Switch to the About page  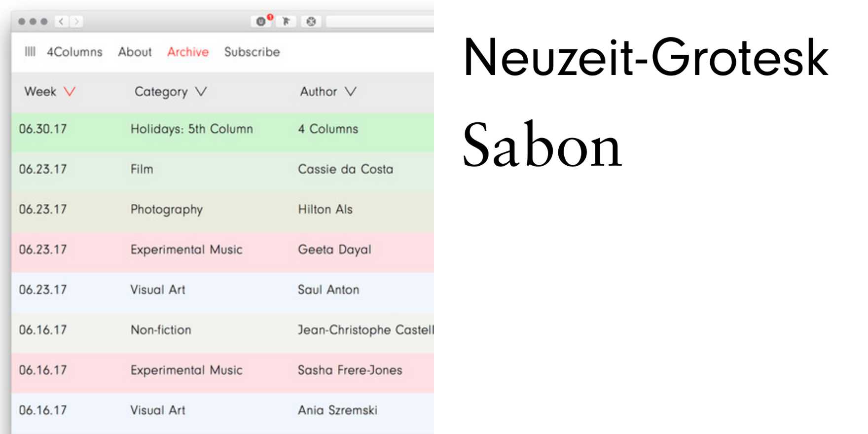[135, 52]
